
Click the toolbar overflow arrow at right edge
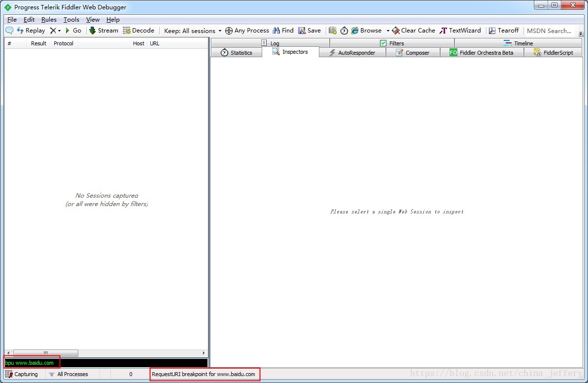581,34
